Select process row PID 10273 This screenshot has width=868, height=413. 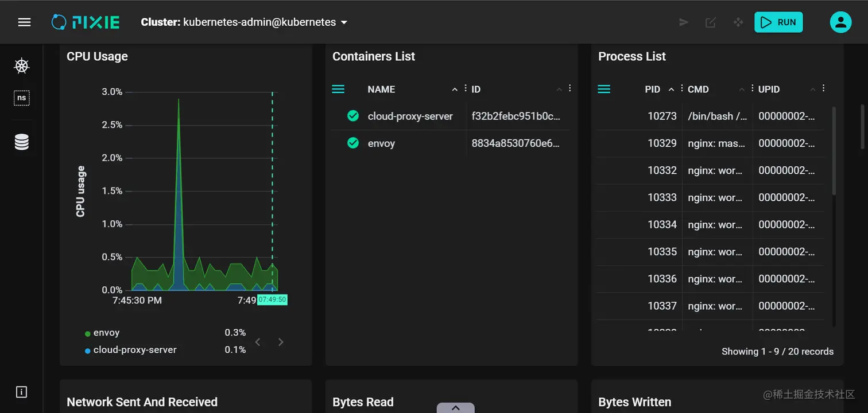(710, 116)
